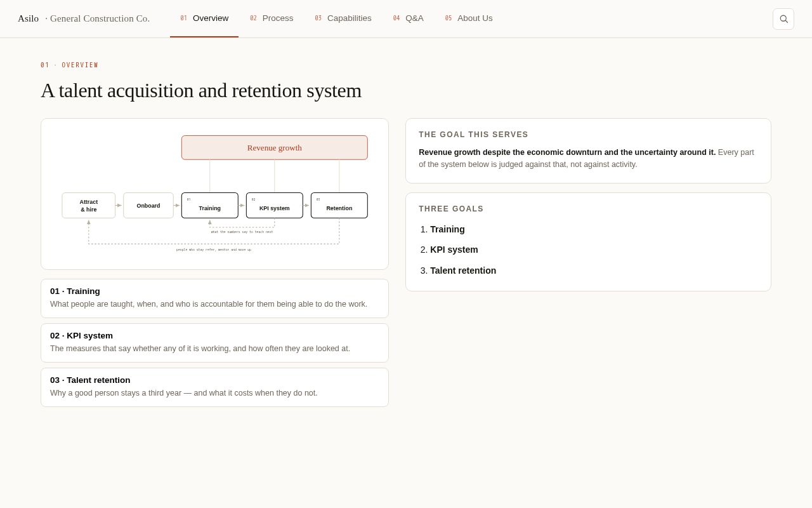The width and height of the screenshot is (812, 508).
Task: Click the Onboard diagram node
Action: pos(148,206)
